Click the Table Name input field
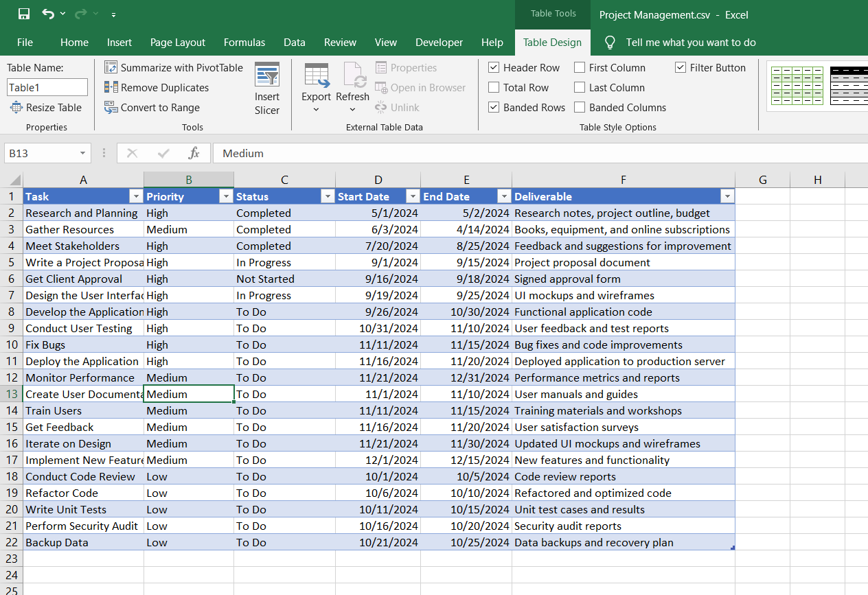This screenshot has width=868, height=595. [47, 87]
